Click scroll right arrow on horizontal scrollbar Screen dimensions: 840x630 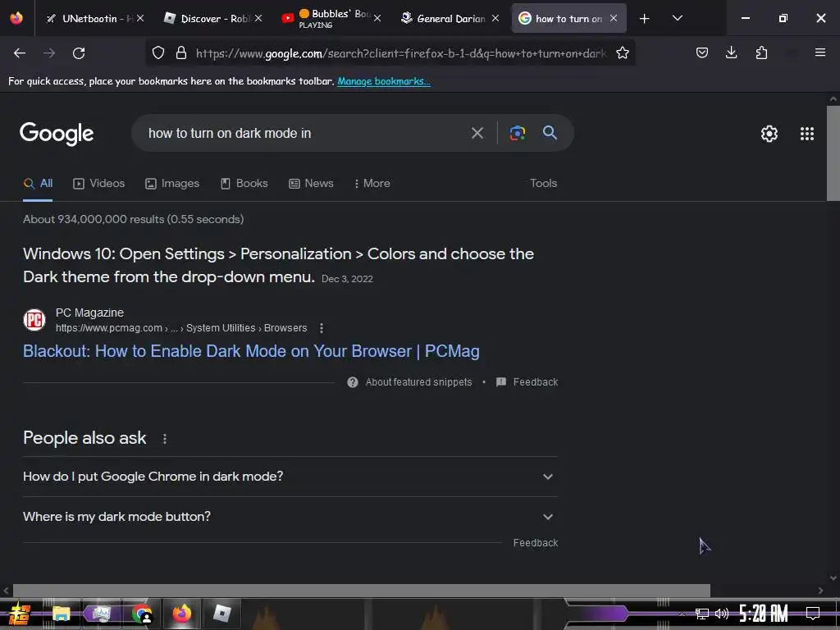820,591
